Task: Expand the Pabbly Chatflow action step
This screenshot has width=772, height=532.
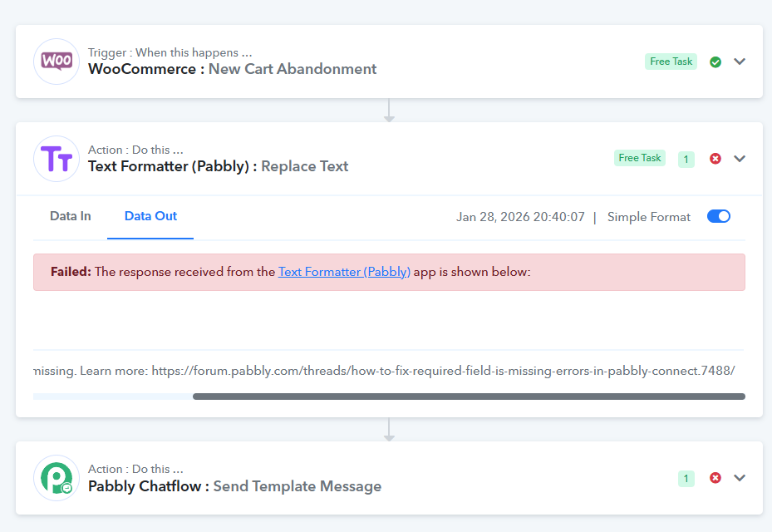Action: pyautogui.click(x=740, y=478)
